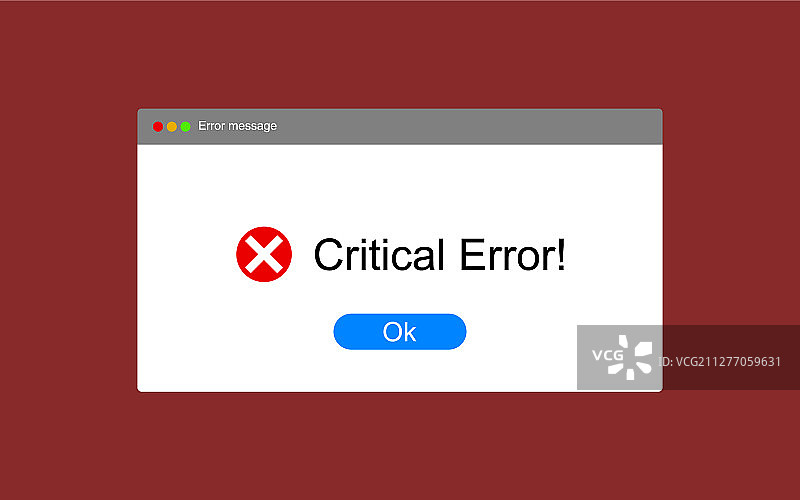
Task: Maximize the window using the green dot
Action: (186, 127)
